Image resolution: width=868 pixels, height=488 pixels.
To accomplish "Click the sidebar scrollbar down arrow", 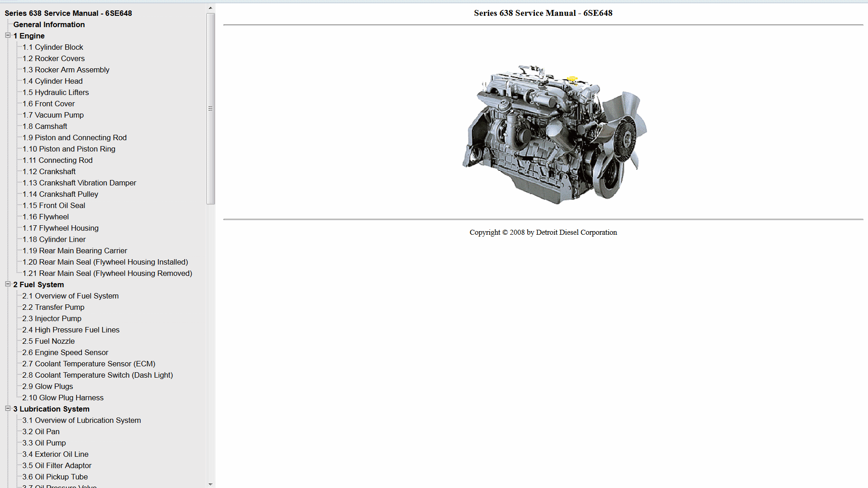I will coord(210,484).
